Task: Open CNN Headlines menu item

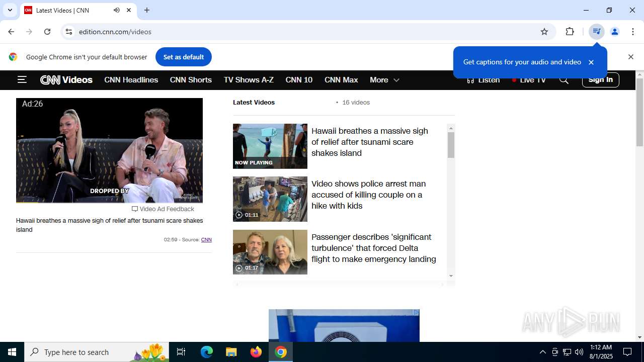Action: [131, 79]
